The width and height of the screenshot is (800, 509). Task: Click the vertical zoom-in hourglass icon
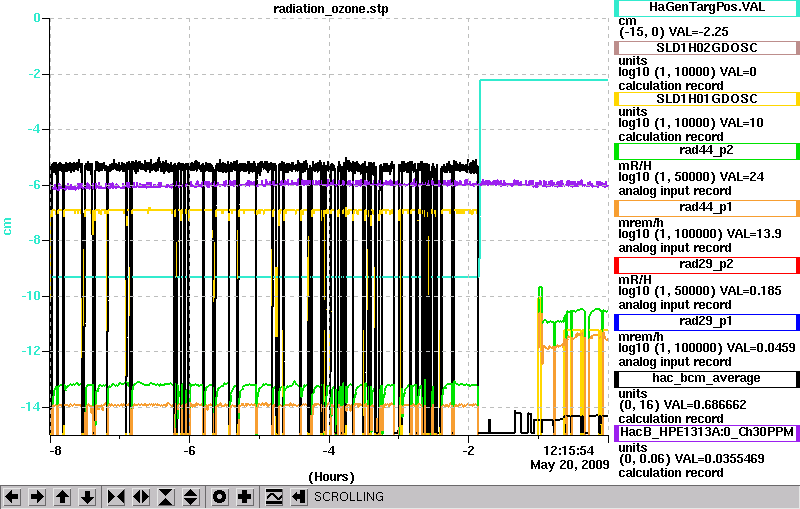(166, 496)
